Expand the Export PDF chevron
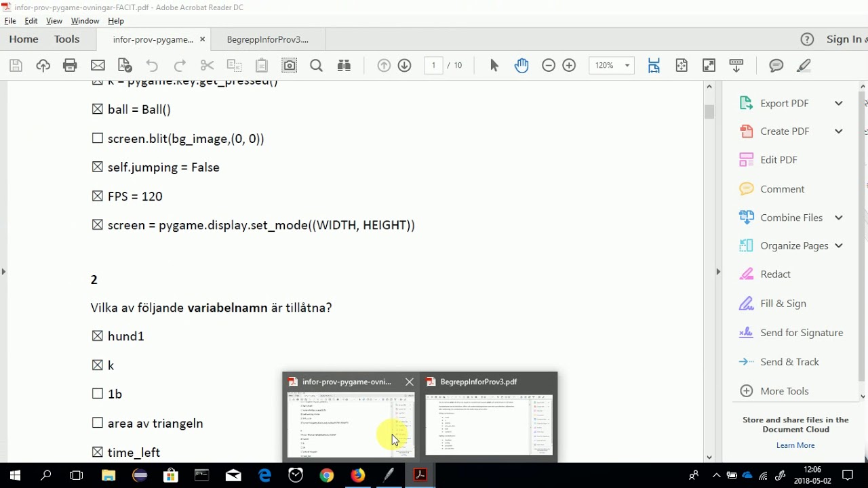Screen dimensions: 868x488 click(839, 103)
